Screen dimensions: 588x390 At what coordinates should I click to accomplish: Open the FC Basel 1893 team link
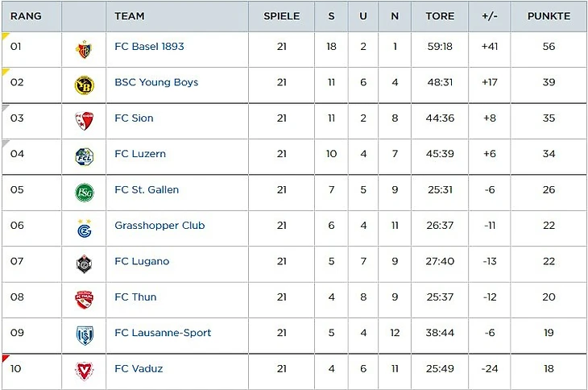pyautogui.click(x=149, y=47)
